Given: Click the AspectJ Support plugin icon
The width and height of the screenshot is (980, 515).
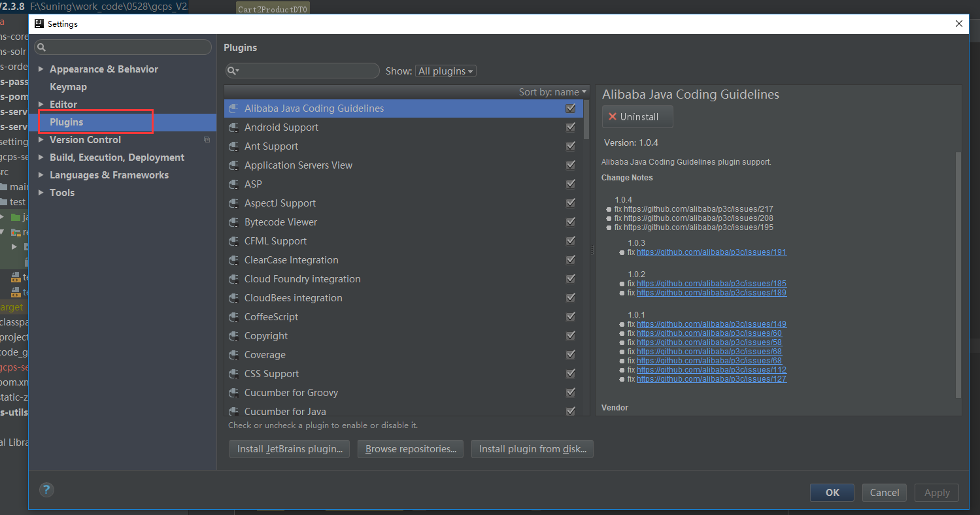Looking at the screenshot, I should click(x=233, y=203).
